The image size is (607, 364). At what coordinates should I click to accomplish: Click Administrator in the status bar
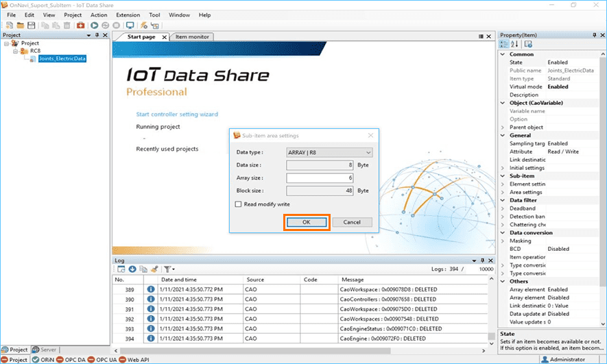click(563, 360)
